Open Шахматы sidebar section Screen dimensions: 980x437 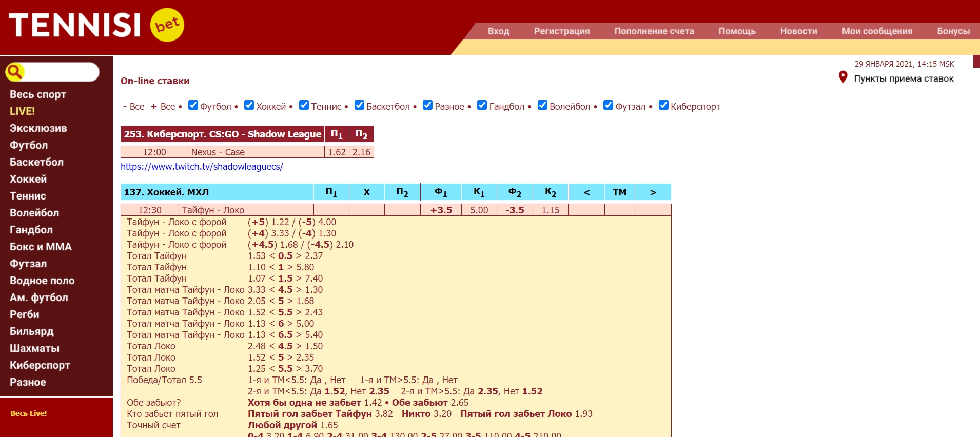34,348
